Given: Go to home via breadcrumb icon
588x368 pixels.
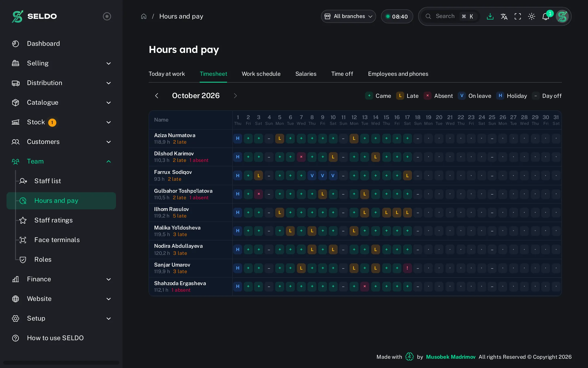Looking at the screenshot, I should (144, 16).
